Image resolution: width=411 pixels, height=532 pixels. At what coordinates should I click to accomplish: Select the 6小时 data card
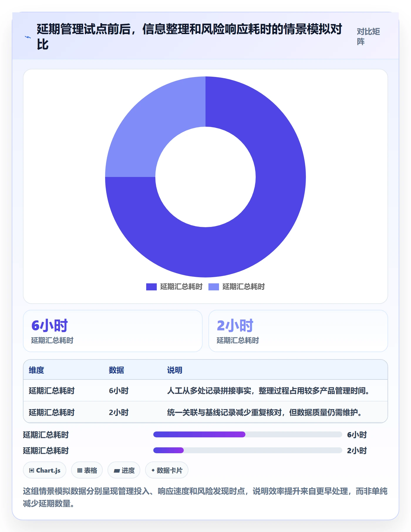pos(113,331)
